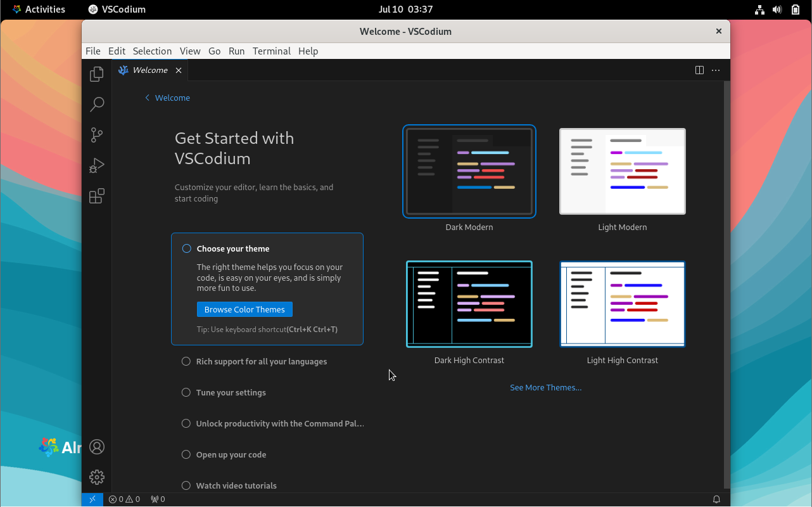Open the Help menu

(308, 51)
